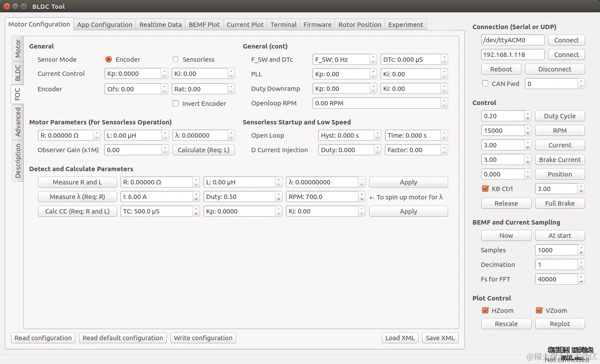Click the Calc CC (Req: R and L) button
Image resolution: width=600 pixels, height=364 pixels.
[x=77, y=211]
